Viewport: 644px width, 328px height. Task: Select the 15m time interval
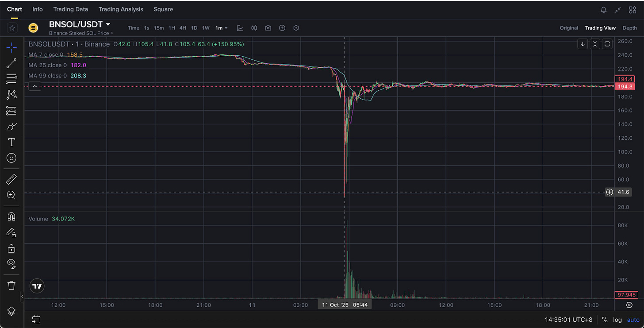pyautogui.click(x=159, y=28)
